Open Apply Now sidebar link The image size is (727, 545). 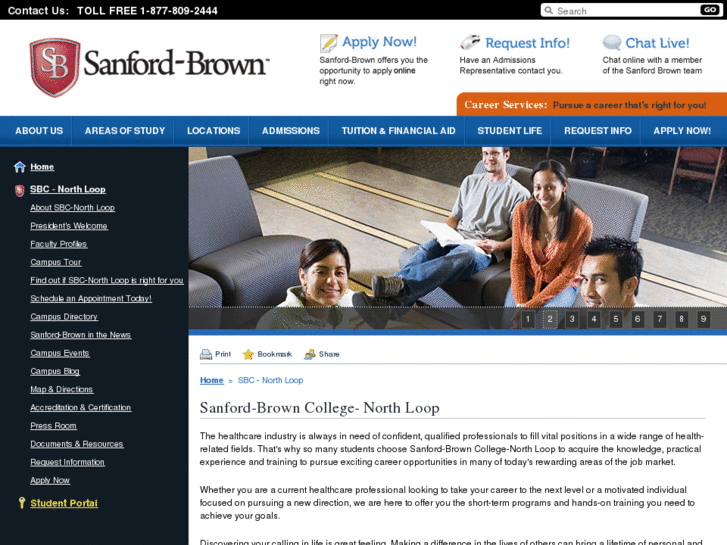coord(50,480)
